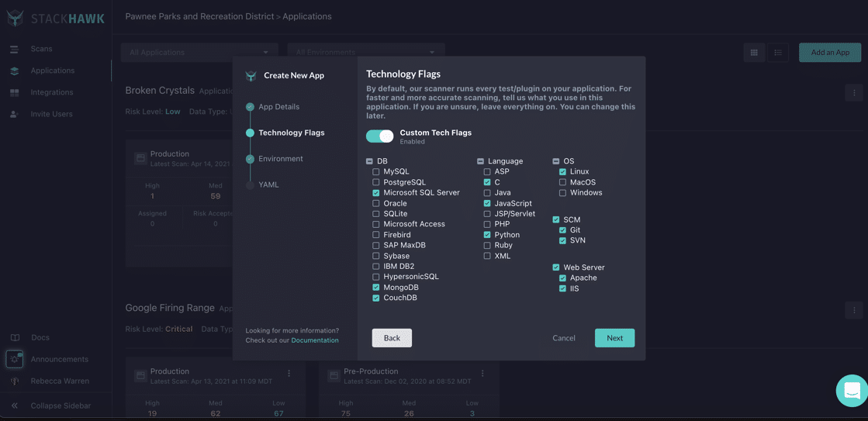The width and height of the screenshot is (868, 421).
Task: Toggle the Language group checkbox
Action: point(480,161)
